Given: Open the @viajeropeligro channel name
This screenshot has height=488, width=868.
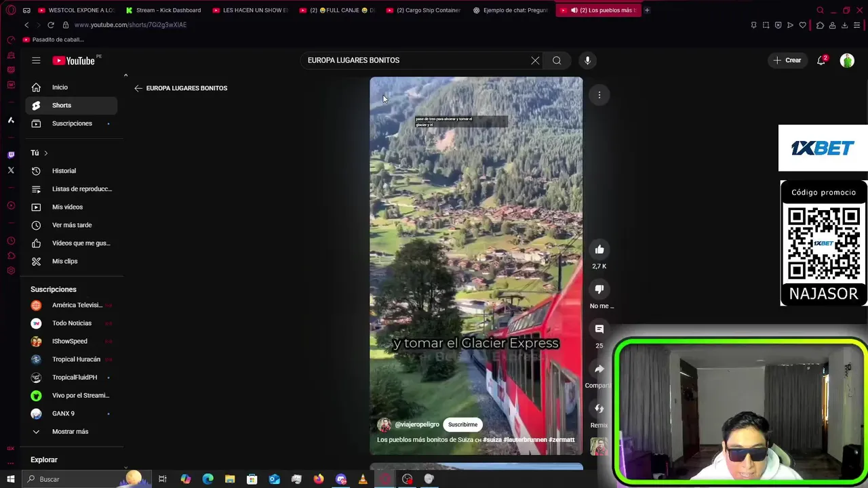Looking at the screenshot, I should pos(417,424).
